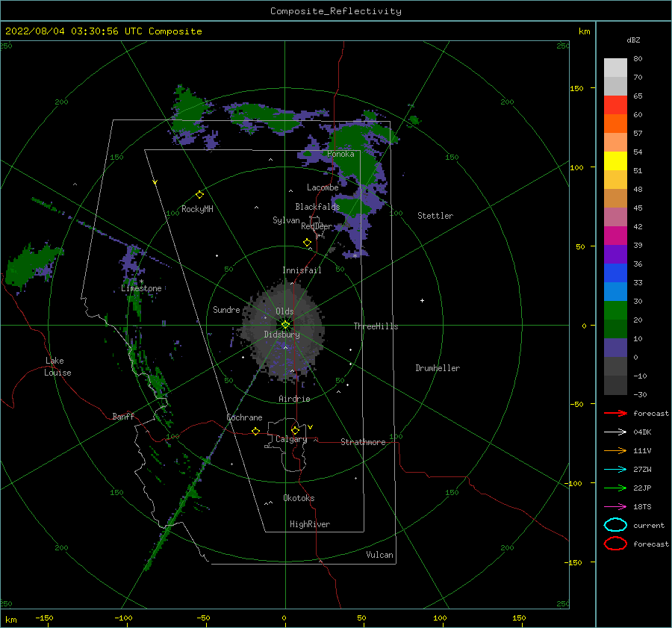Click the white plus marker east of ThreeHills
The height and width of the screenshot is (628, 672).
(422, 300)
